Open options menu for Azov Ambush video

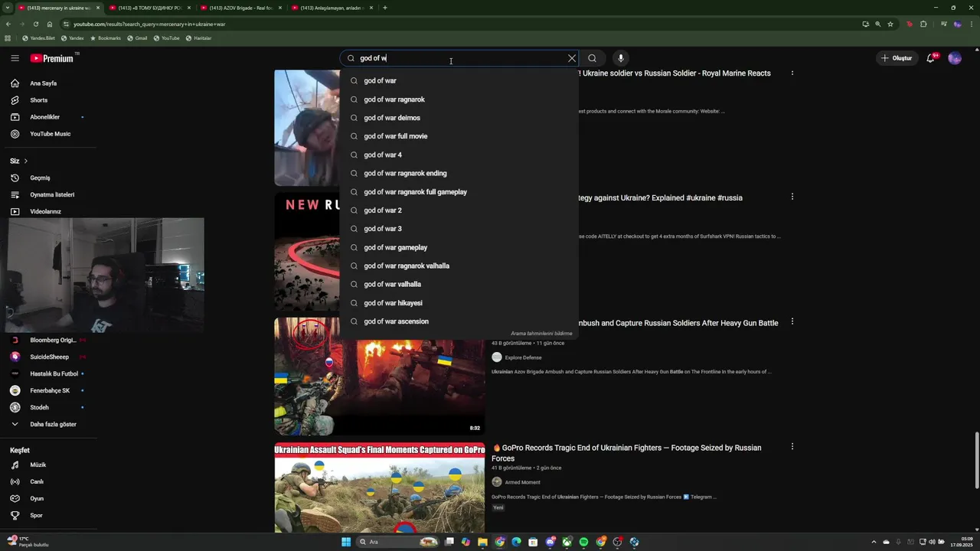(792, 322)
